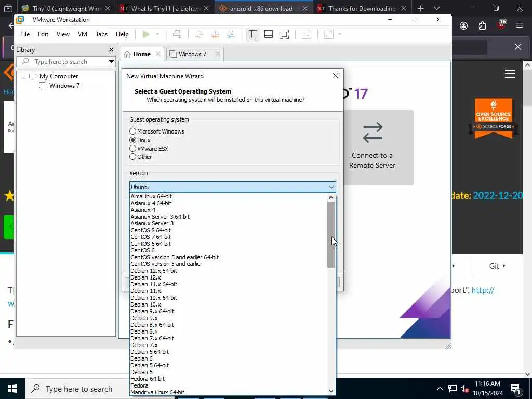The image size is (532, 399).
Task: Open the stretch options dropdown arrow
Action: point(340,34)
